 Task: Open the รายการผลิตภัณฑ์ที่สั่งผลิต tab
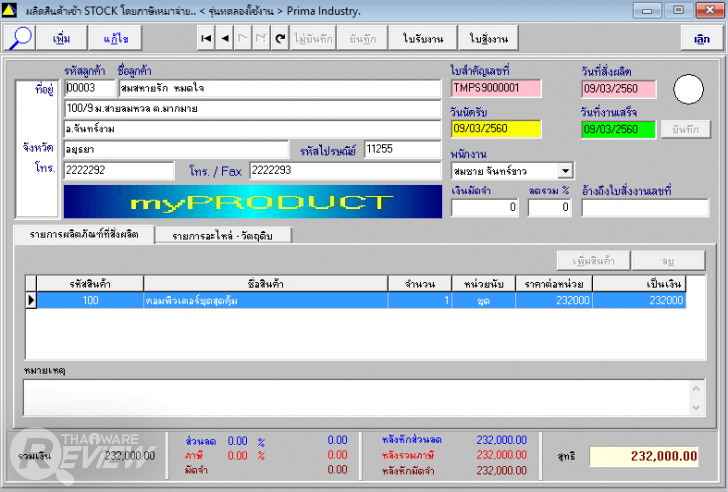click(85, 234)
